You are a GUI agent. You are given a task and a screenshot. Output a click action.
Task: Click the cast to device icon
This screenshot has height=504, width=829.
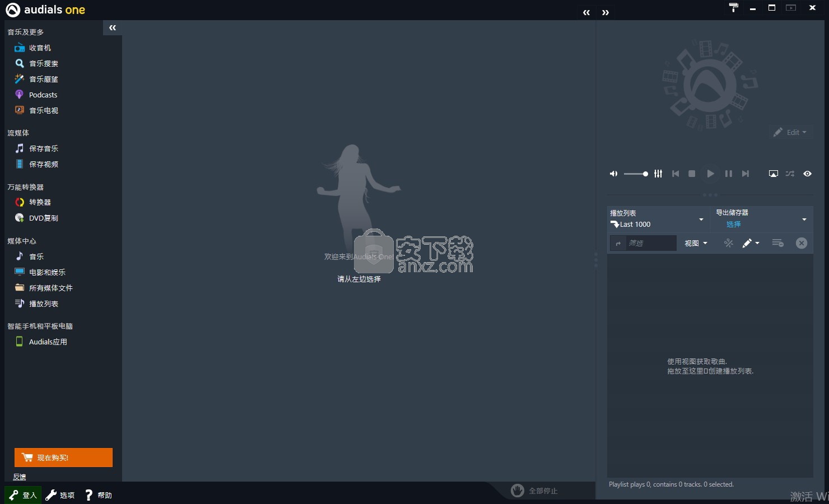coord(773,174)
